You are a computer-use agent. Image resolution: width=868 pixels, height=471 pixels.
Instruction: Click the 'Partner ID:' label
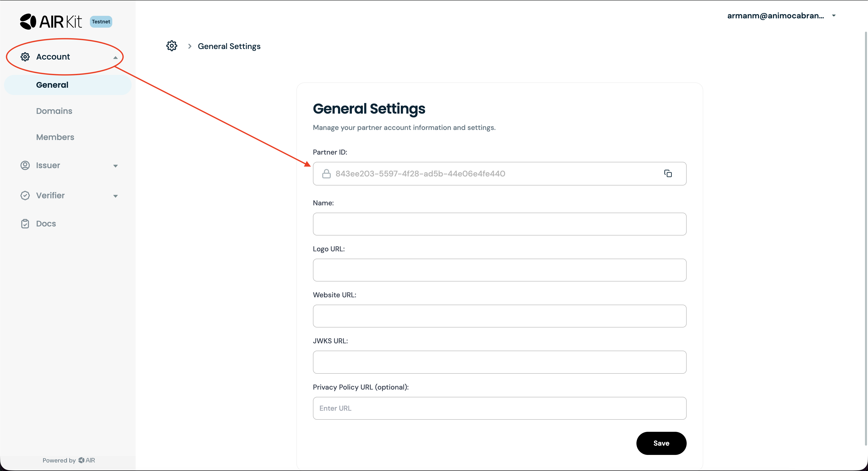point(330,152)
